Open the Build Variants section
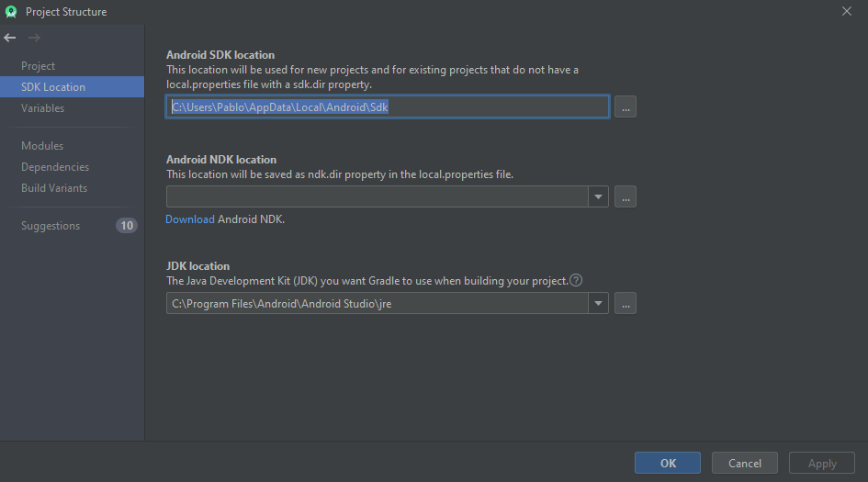The image size is (868, 482). pos(72,187)
